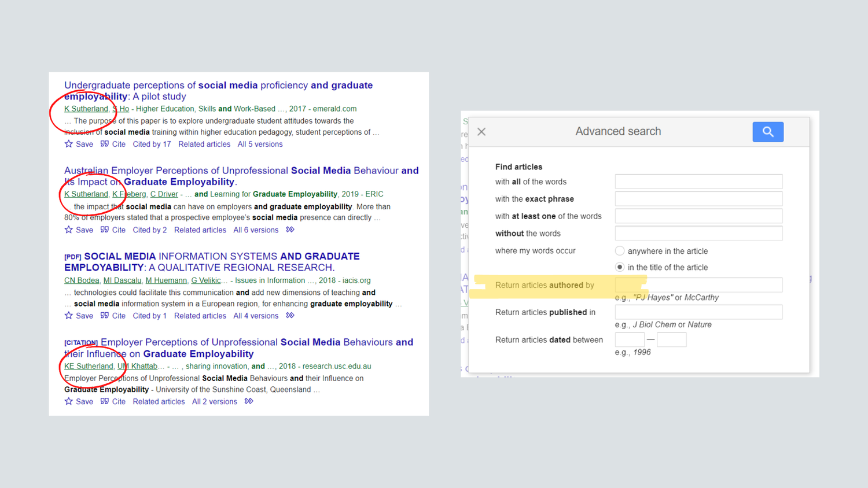Close the Advanced search dialog with the X

pyautogui.click(x=481, y=132)
